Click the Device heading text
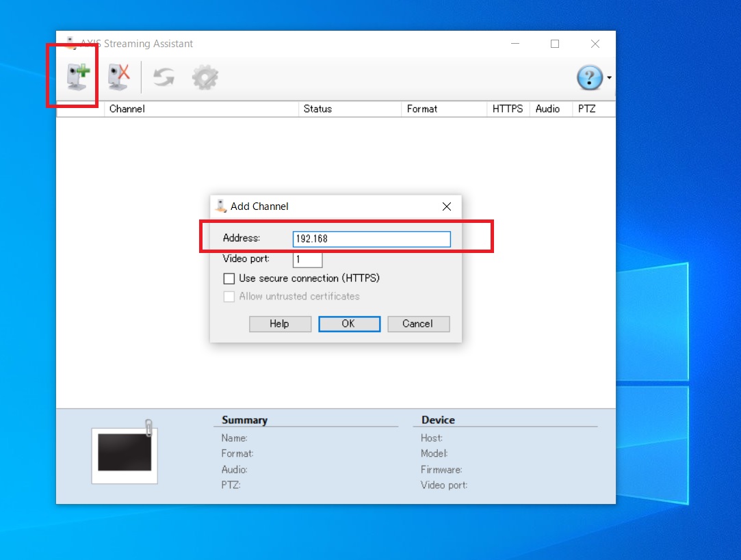741x560 pixels. click(x=438, y=420)
